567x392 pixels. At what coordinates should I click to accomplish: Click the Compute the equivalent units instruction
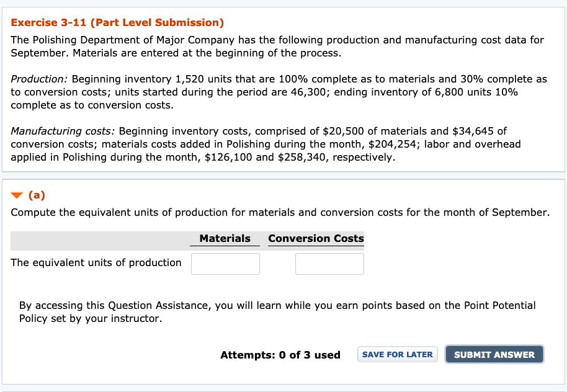(280, 212)
